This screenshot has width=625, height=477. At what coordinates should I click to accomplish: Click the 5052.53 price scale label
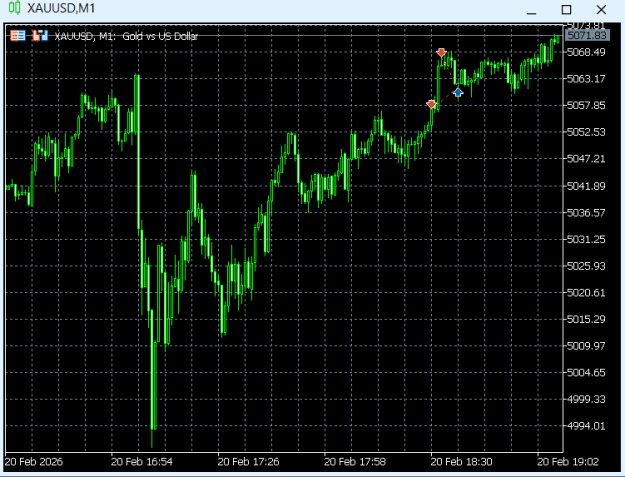[586, 132]
